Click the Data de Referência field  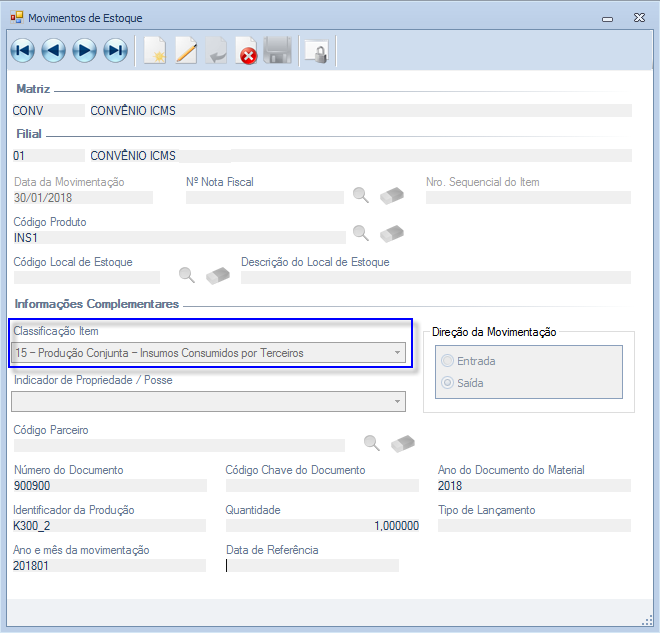click(x=312, y=566)
